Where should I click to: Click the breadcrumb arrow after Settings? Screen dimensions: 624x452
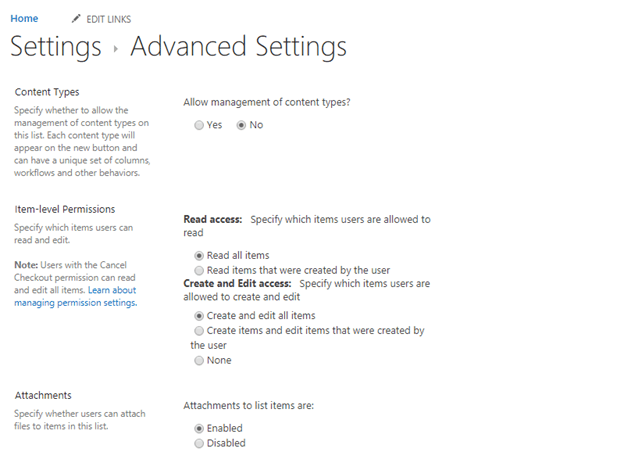(x=115, y=49)
